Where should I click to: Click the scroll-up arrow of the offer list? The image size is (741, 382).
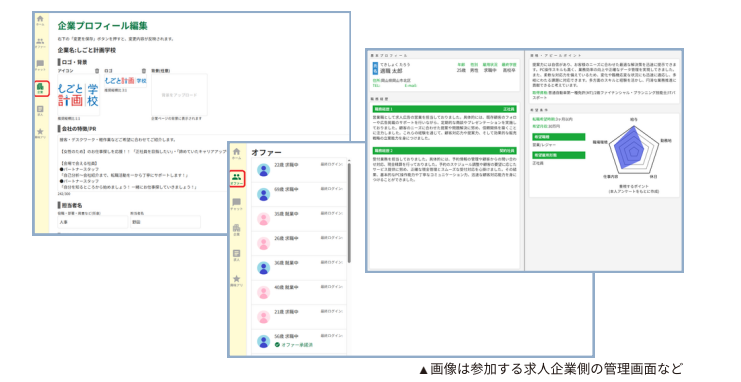[x=349, y=161]
